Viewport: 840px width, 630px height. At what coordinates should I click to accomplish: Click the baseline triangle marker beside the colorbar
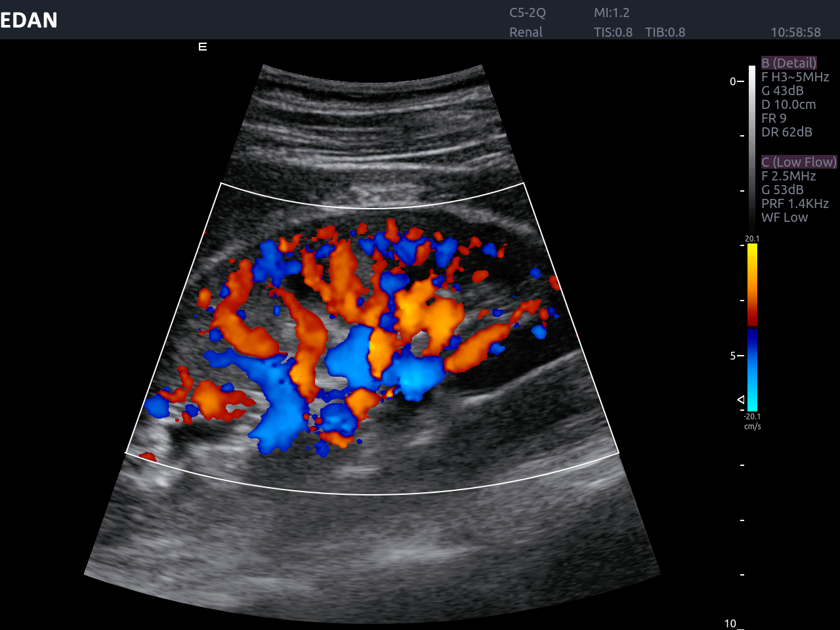(x=740, y=398)
